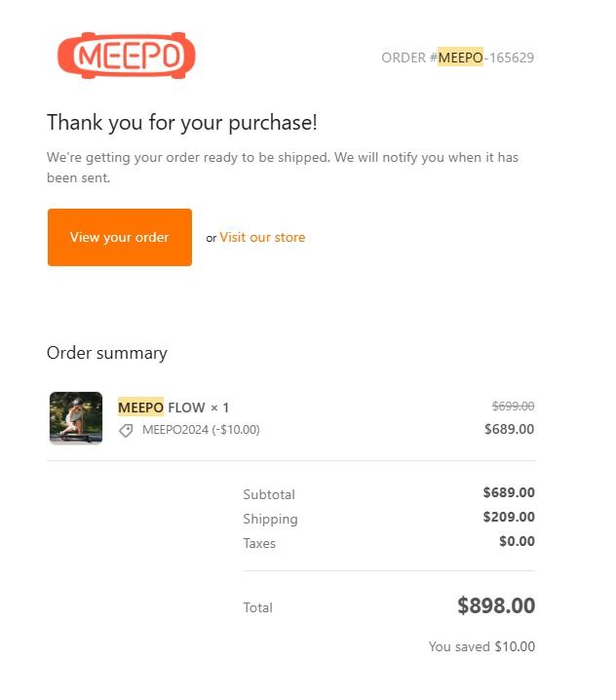Select the MEEPO FLOW × 1 product name
This screenshot has width=616, height=700.
tap(173, 408)
